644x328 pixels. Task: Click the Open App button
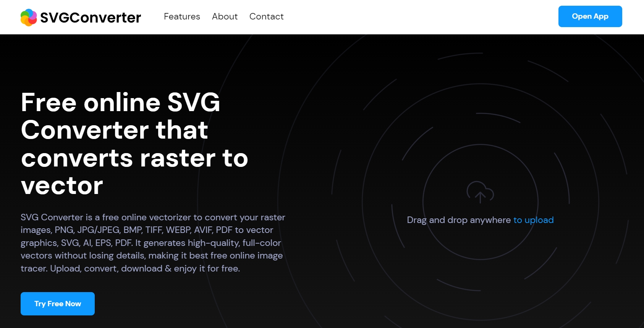point(590,16)
